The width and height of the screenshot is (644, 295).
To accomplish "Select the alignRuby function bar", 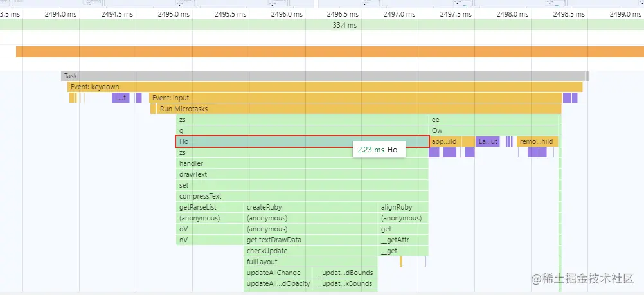I will pyautogui.click(x=404, y=207).
